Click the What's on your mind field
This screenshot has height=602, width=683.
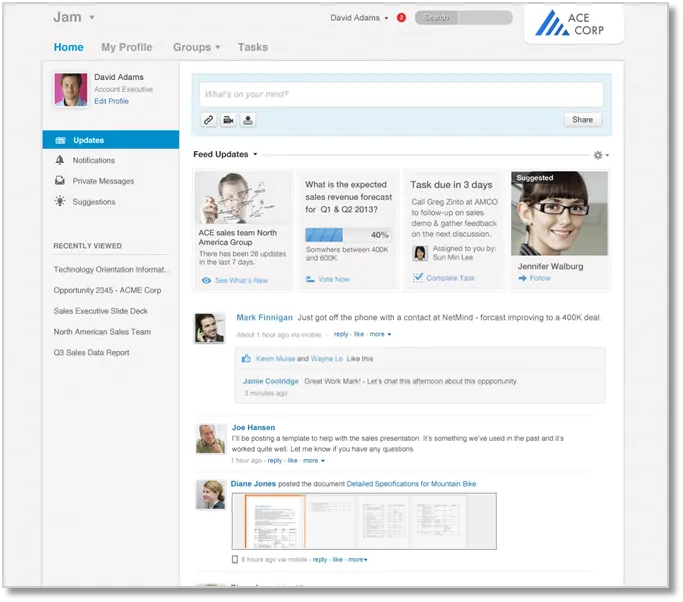click(x=401, y=94)
